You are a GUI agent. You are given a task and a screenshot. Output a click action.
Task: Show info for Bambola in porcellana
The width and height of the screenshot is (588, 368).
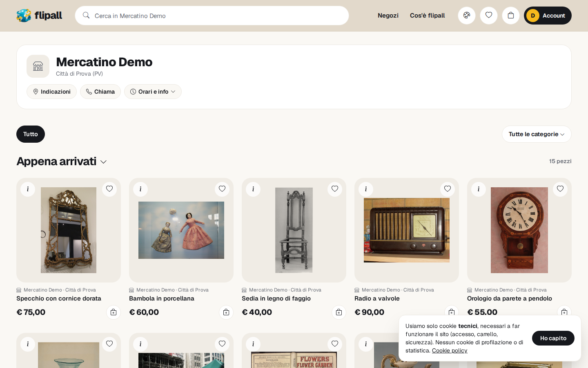point(140,189)
